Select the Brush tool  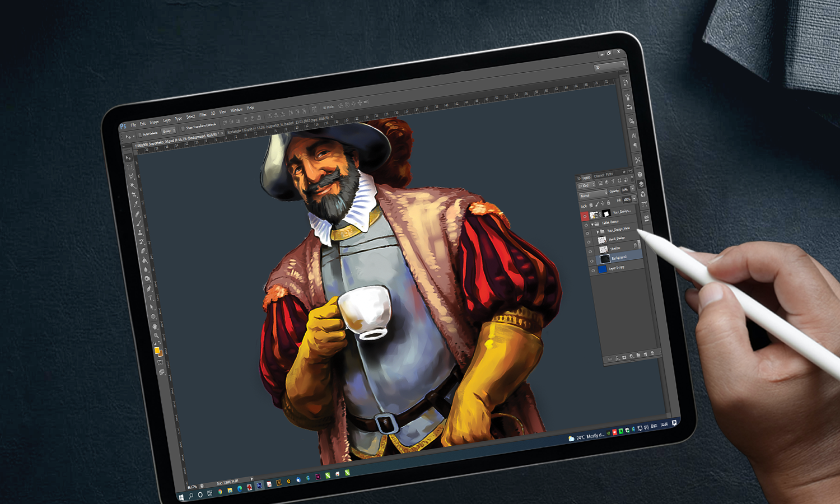[x=139, y=223]
